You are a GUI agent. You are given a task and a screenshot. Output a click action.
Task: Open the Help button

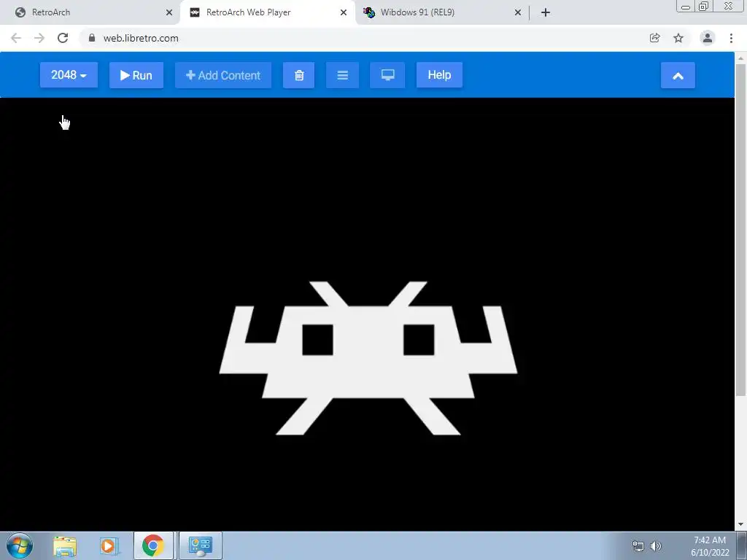coord(439,75)
